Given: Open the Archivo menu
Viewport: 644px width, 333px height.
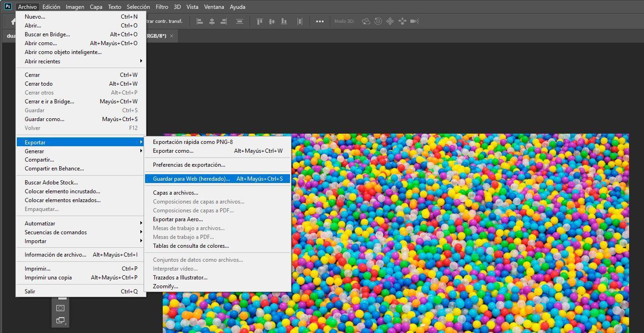Looking at the screenshot, I should 27,7.
